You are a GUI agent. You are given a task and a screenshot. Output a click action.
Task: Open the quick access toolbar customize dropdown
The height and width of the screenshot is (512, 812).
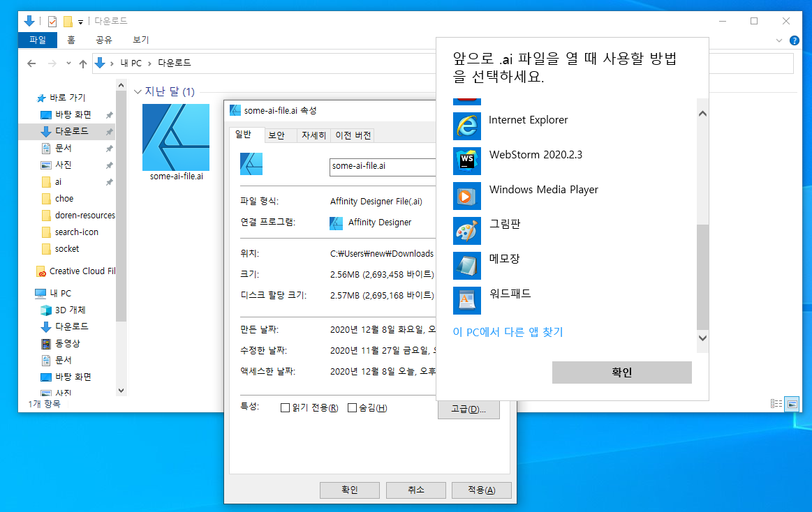pos(79,21)
